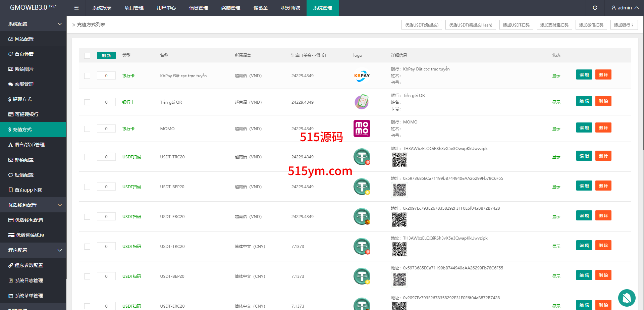The height and width of the screenshot is (310, 644).
Task: Click the Tiền gửi QR logo icon
Action: pos(362,102)
